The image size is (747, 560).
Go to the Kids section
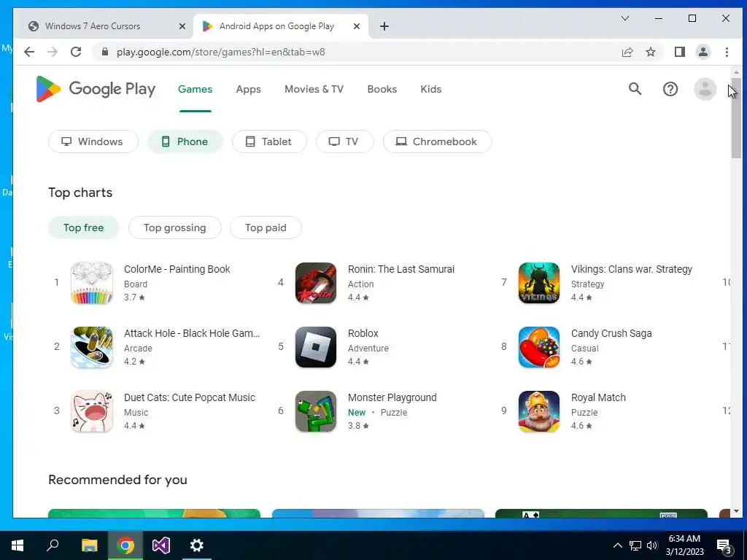pos(431,89)
